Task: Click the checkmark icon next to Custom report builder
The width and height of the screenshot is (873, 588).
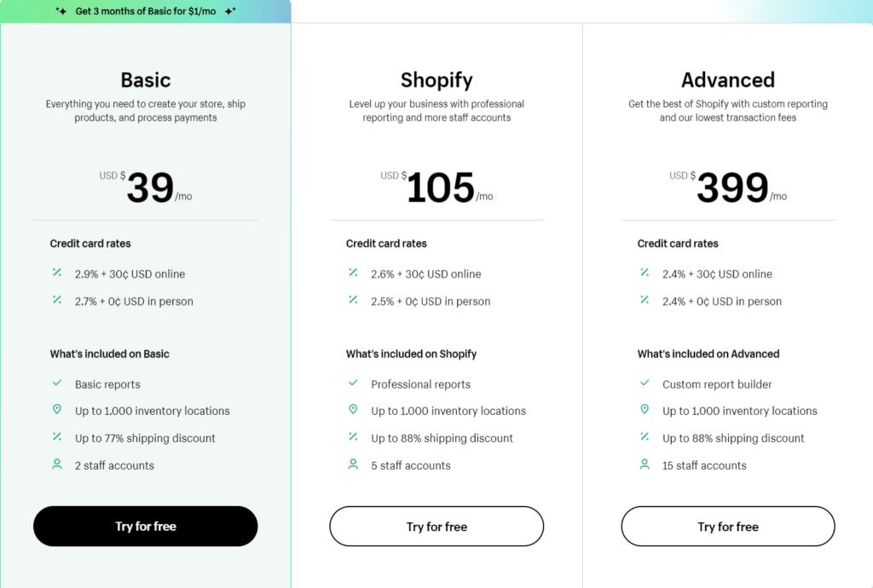Action: pos(645,383)
